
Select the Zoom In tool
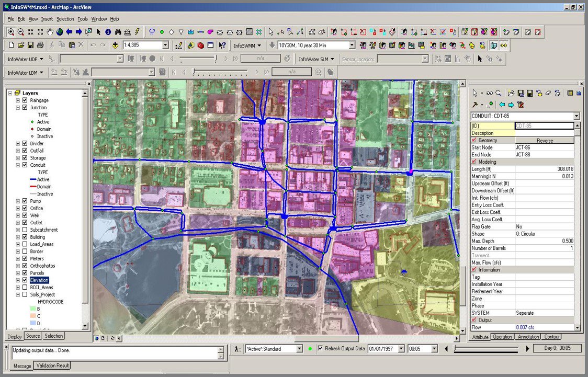[x=11, y=32]
